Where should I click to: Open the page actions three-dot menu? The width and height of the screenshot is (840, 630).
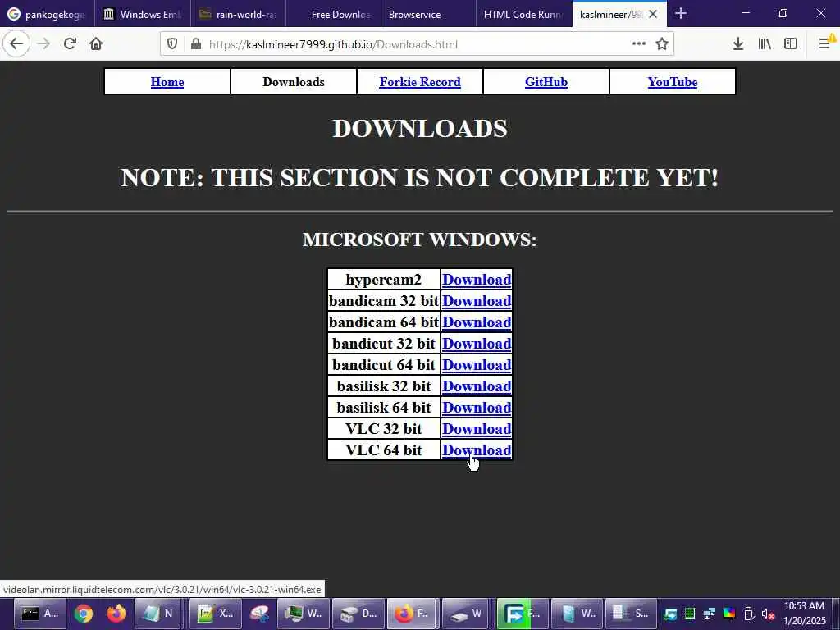point(638,44)
